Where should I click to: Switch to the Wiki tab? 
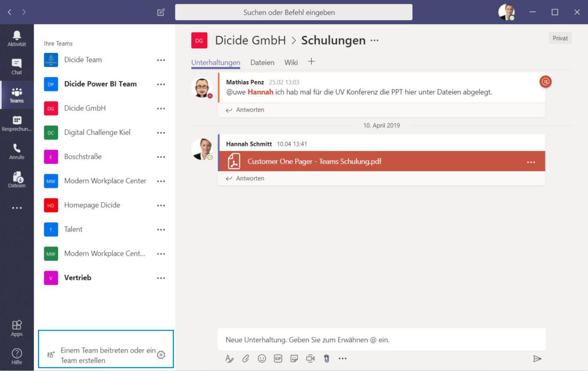point(291,62)
